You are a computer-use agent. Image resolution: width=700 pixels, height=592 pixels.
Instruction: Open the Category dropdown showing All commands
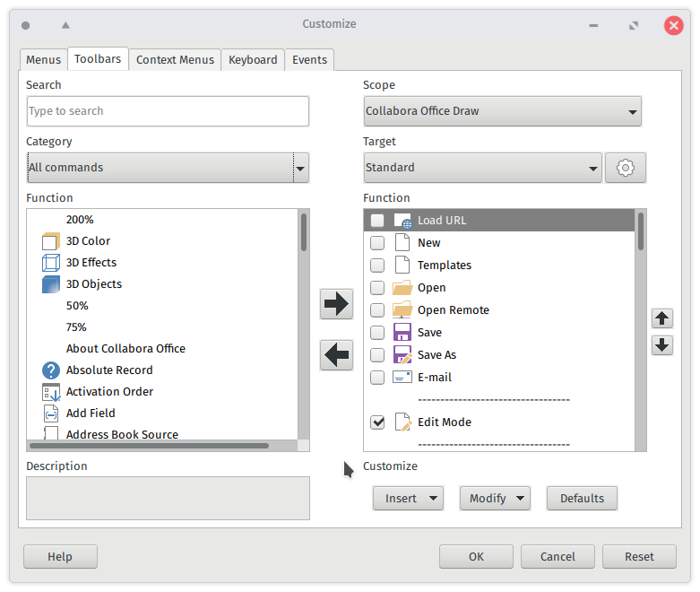pos(168,168)
